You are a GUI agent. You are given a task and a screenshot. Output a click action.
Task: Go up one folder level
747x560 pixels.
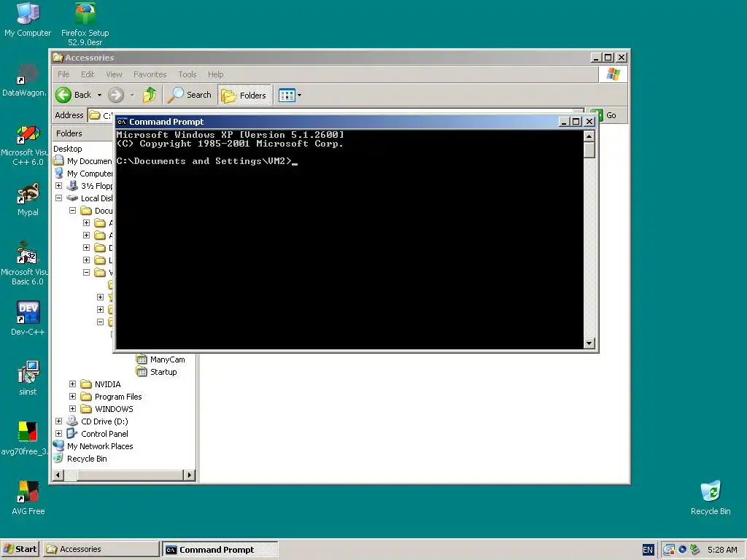pos(149,95)
